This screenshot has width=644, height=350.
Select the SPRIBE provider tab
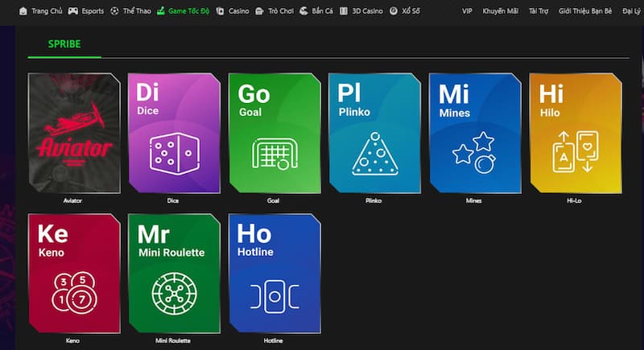(63, 43)
